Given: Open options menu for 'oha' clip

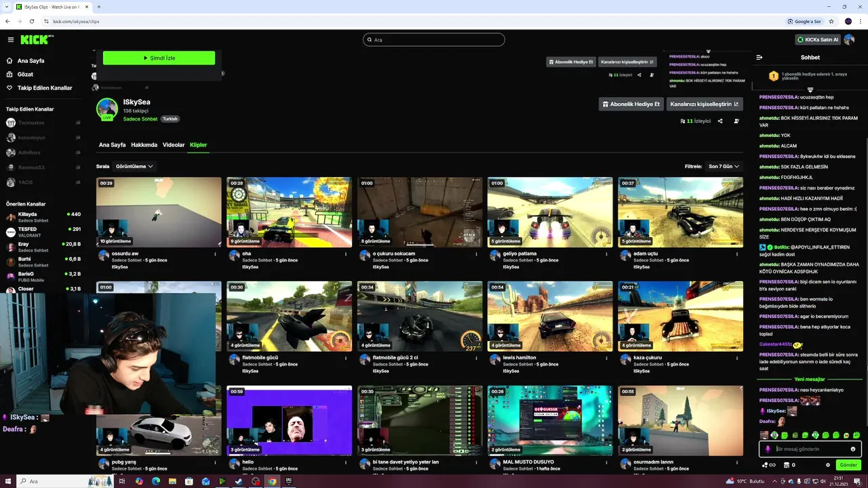Looking at the screenshot, I should click(x=346, y=254).
